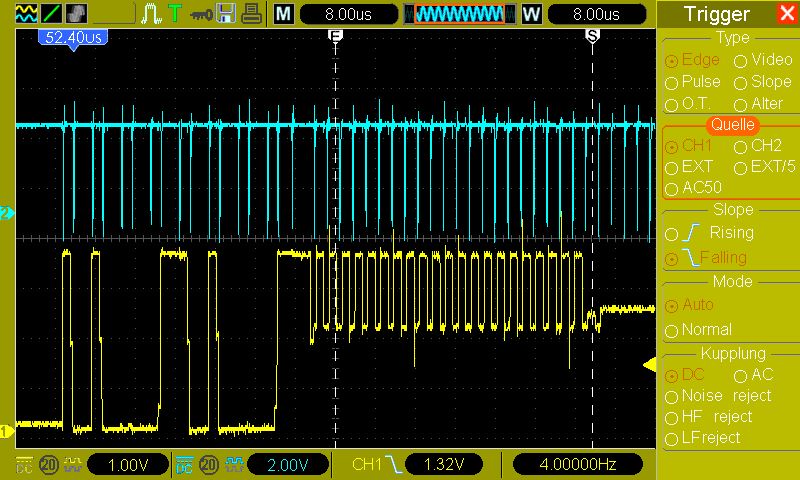Viewport: 800px width, 480px height.
Task: Click the dual-waveform display icon in the toolbar
Action: click(27, 14)
